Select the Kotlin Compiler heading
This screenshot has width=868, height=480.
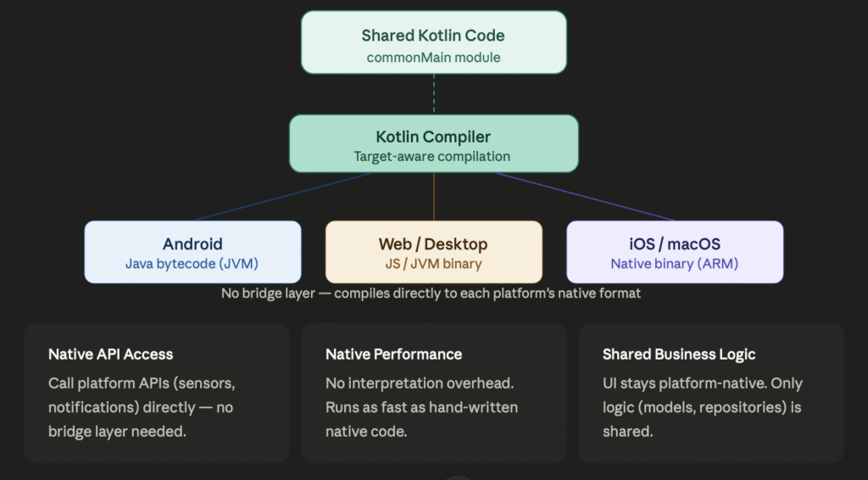(x=433, y=137)
